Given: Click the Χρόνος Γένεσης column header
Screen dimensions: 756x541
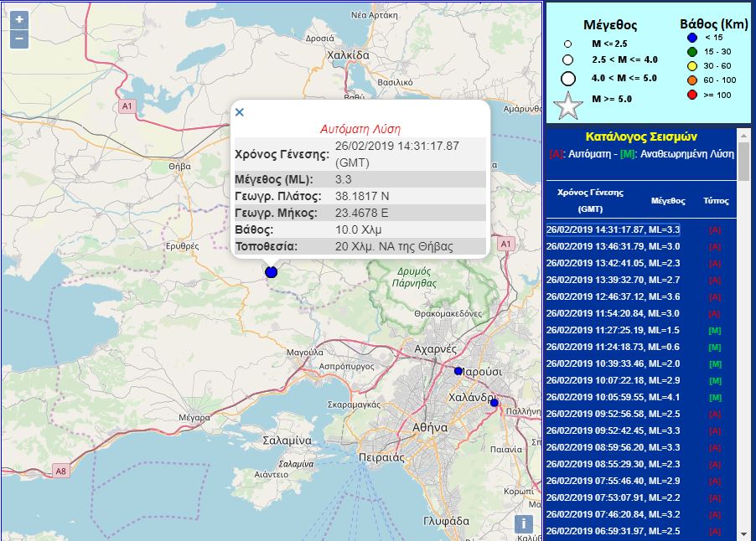Looking at the screenshot, I should pos(590,200).
